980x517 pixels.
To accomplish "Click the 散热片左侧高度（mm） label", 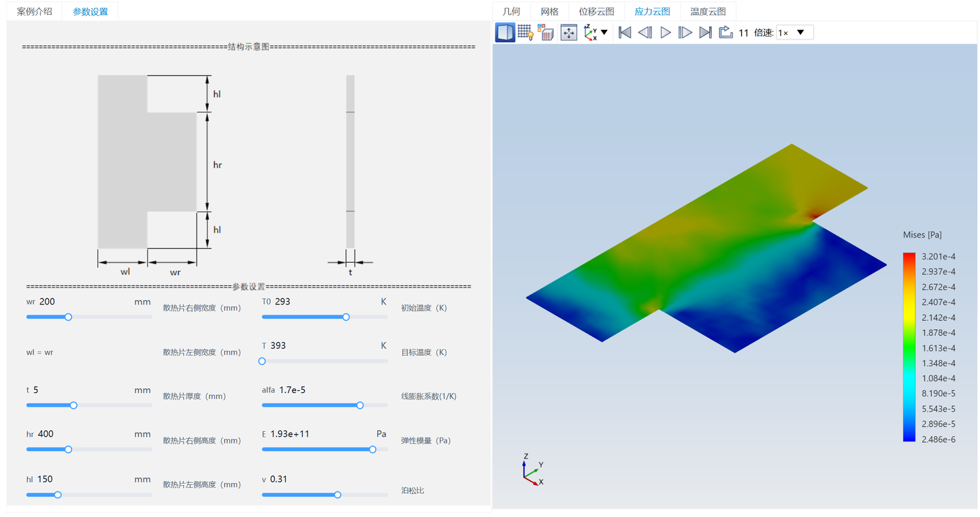I will tap(202, 484).
